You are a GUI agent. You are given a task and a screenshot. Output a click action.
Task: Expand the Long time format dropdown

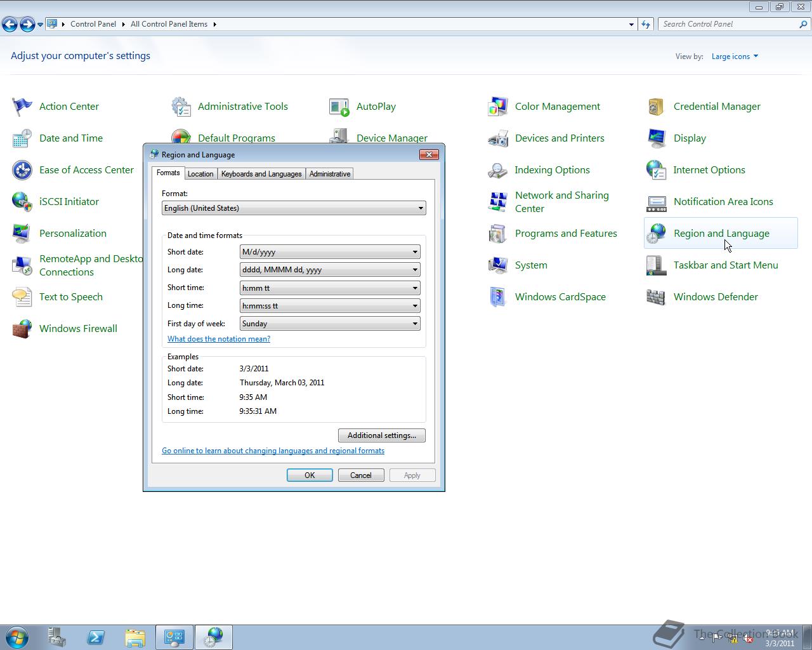(330, 306)
